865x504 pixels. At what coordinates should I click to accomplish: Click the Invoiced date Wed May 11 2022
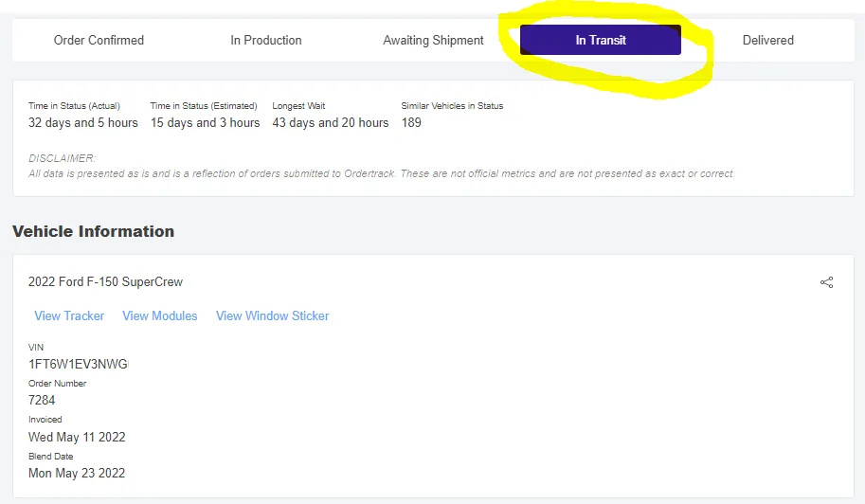click(77, 438)
